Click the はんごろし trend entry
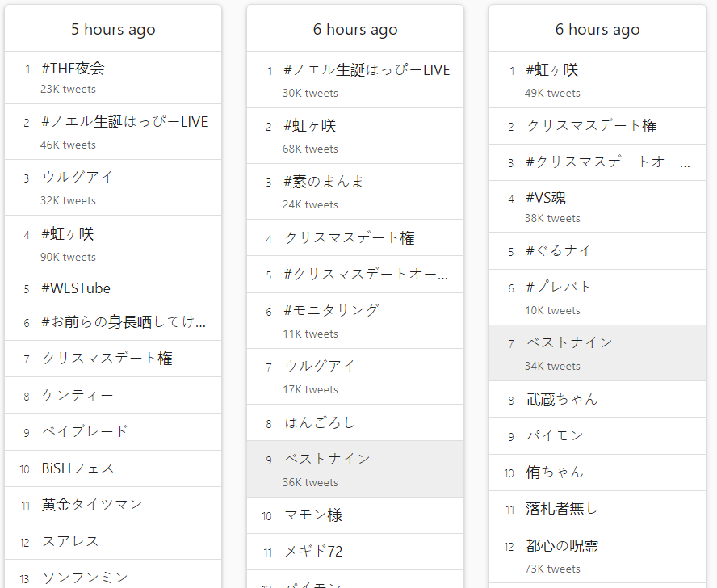The width and height of the screenshot is (717, 588). [320, 422]
